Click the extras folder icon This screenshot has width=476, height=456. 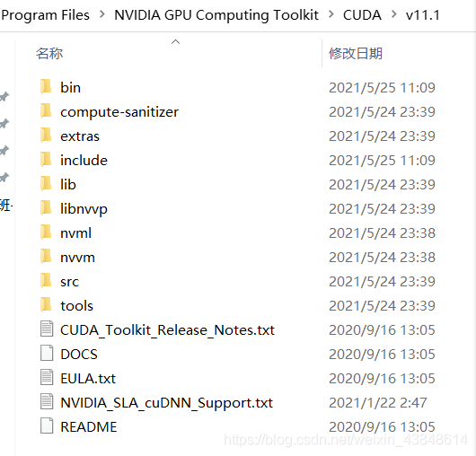click(x=46, y=136)
